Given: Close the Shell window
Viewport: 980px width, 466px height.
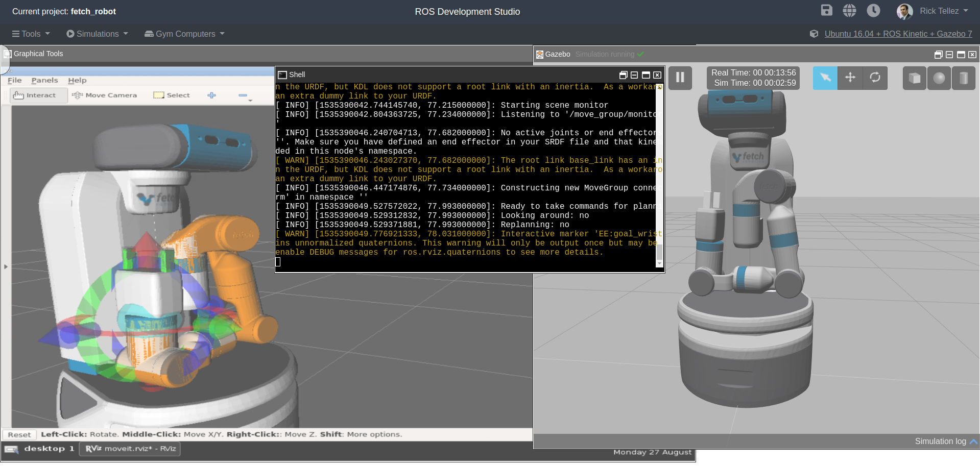Looking at the screenshot, I should [x=657, y=75].
